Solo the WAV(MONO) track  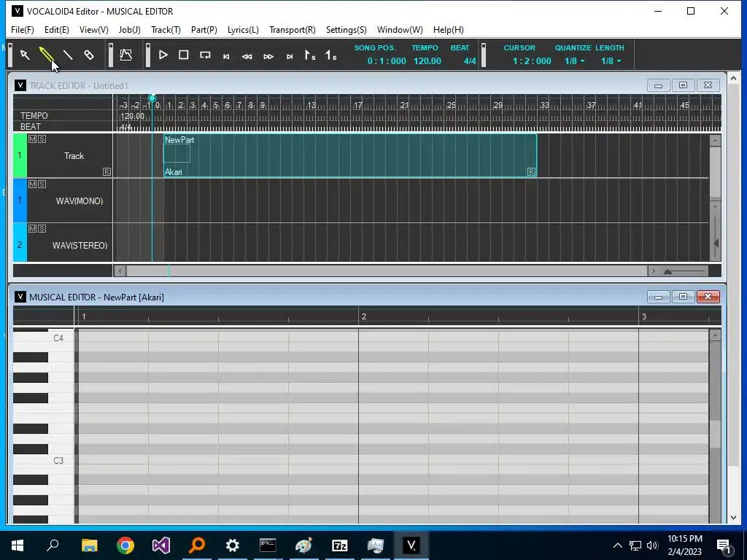coord(42,184)
